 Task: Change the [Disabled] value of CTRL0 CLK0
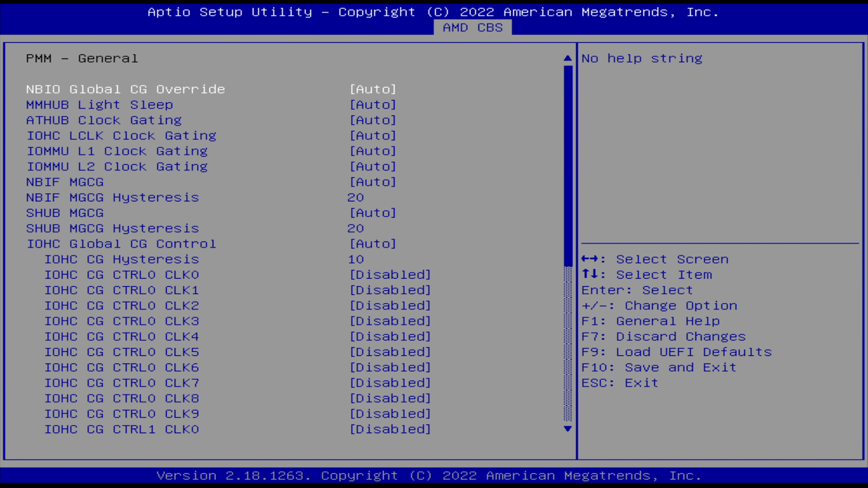[x=390, y=275]
